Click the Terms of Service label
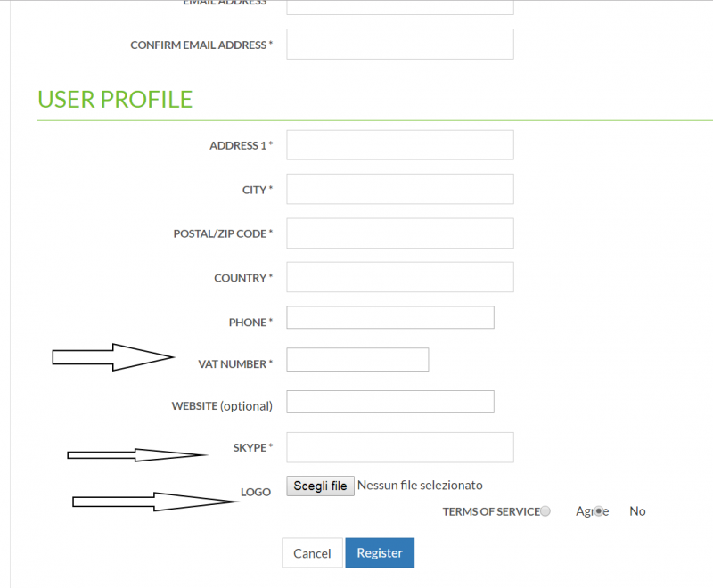The width and height of the screenshot is (713, 588). 491,511
